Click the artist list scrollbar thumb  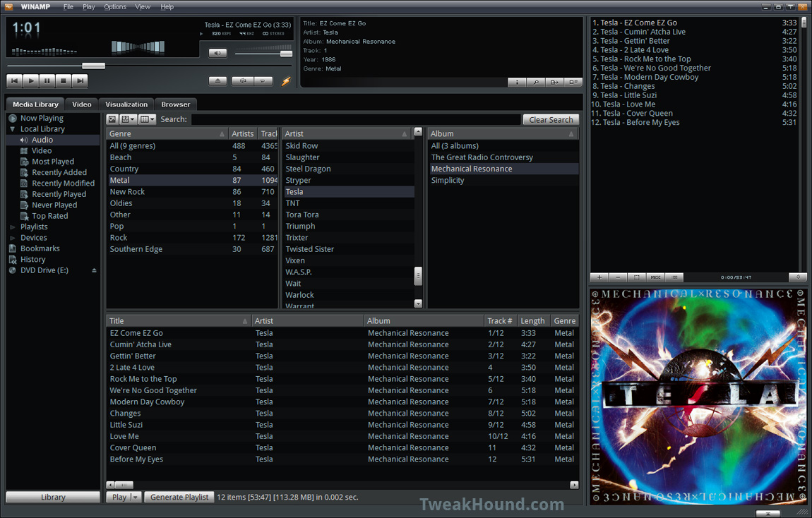(x=419, y=275)
